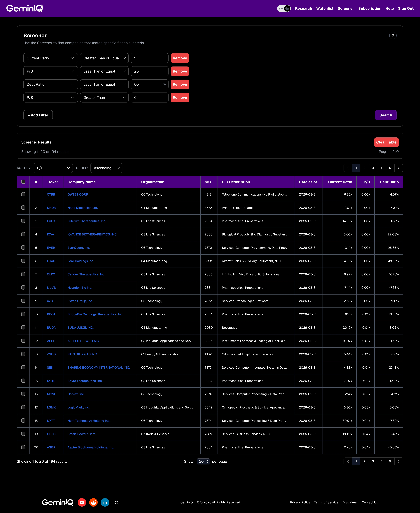Open the Privacy Policy footer link
Viewport: 420px width, 513px height.
(300, 502)
